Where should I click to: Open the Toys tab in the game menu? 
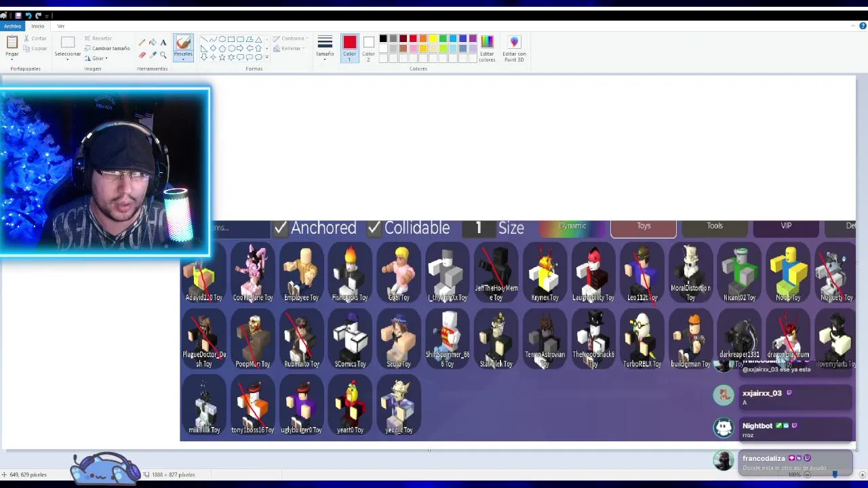tap(644, 228)
